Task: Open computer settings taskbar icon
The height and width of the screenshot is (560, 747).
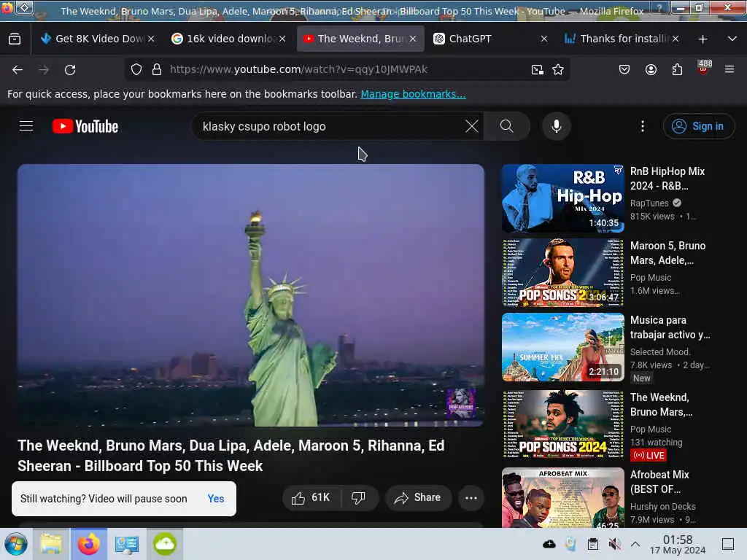Action: (127, 544)
